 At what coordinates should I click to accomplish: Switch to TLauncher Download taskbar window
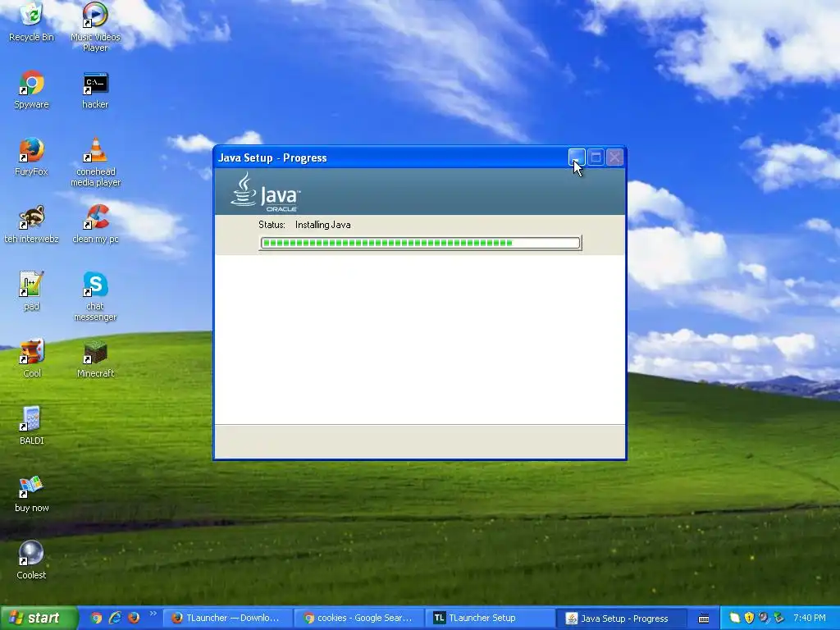coord(227,619)
